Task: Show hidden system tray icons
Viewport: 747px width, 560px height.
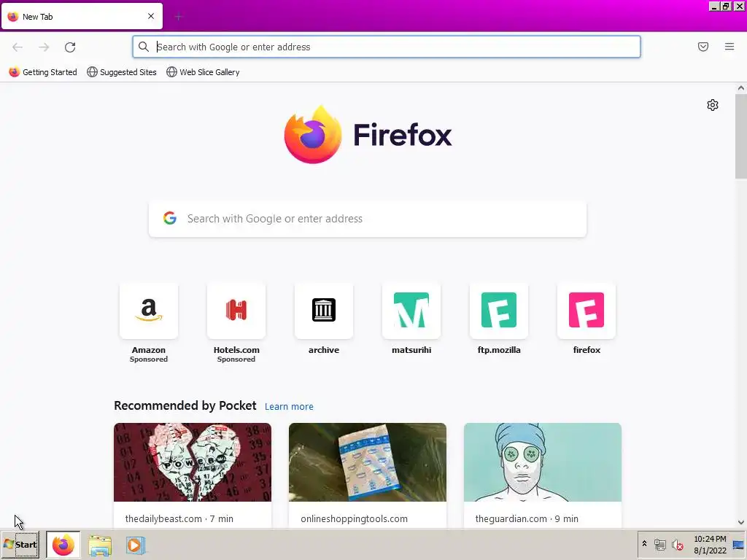Action: (x=645, y=544)
